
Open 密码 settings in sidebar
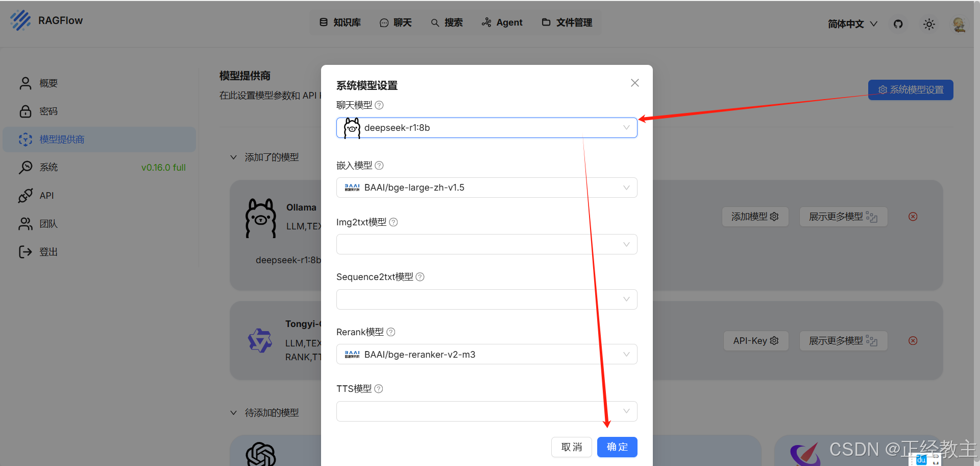point(100,111)
